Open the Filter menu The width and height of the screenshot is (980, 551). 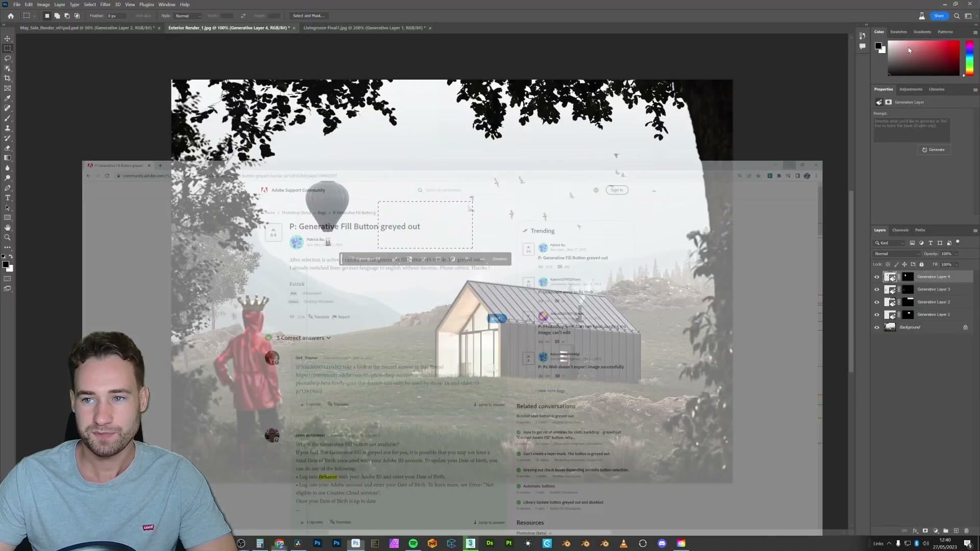(105, 5)
